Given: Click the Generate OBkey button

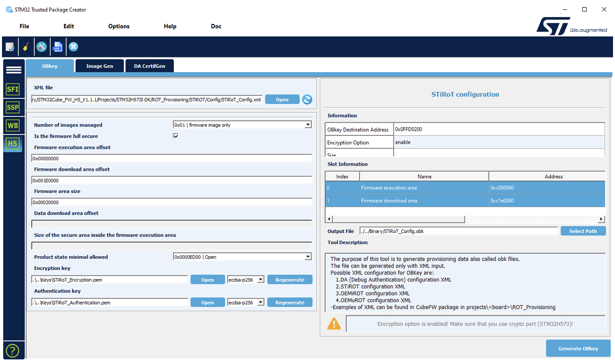Looking at the screenshot, I should pyautogui.click(x=578, y=349).
